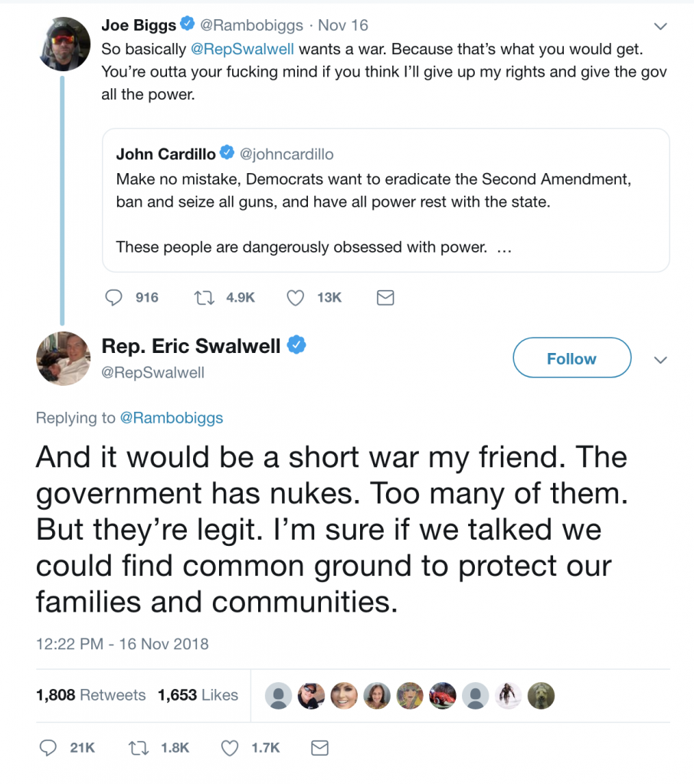Open Joe Biggs' profile picture
The width and height of the screenshot is (694, 784).
tap(64, 44)
